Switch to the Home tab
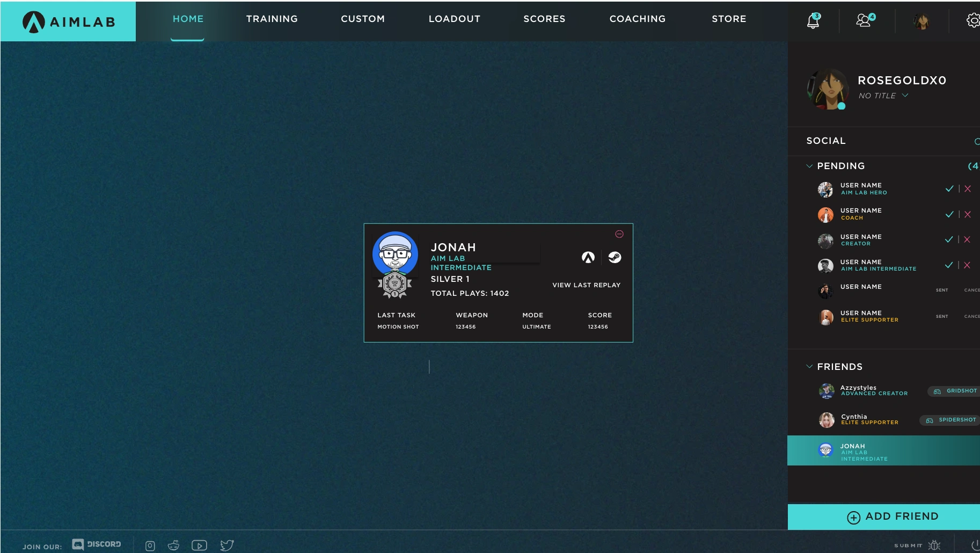This screenshot has height=553, width=980. [x=188, y=19]
